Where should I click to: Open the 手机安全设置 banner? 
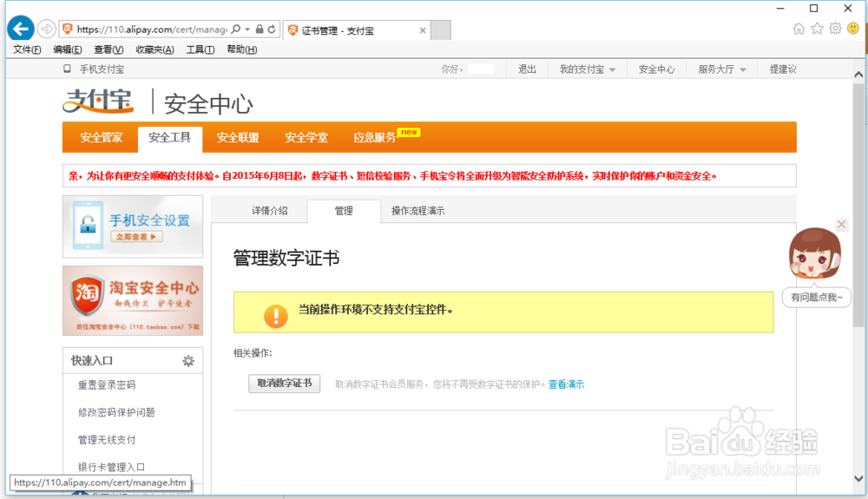tap(133, 227)
